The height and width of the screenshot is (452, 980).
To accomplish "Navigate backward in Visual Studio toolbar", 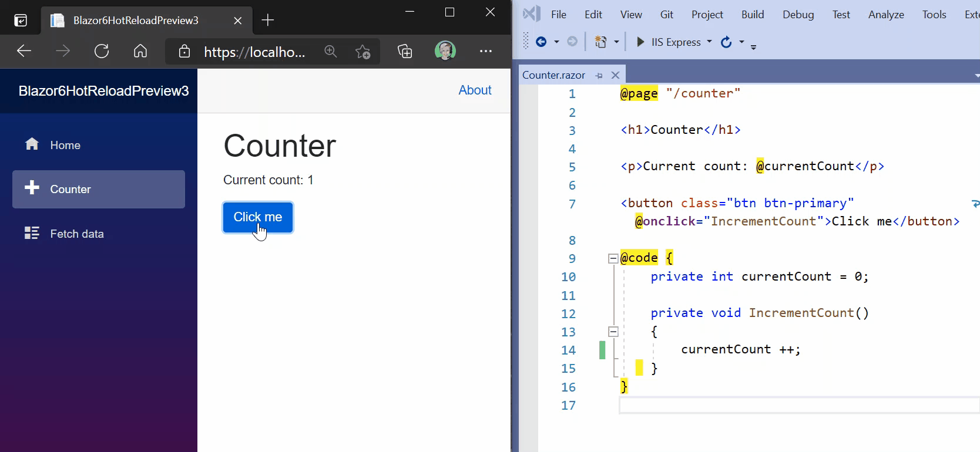I will click(x=541, y=42).
